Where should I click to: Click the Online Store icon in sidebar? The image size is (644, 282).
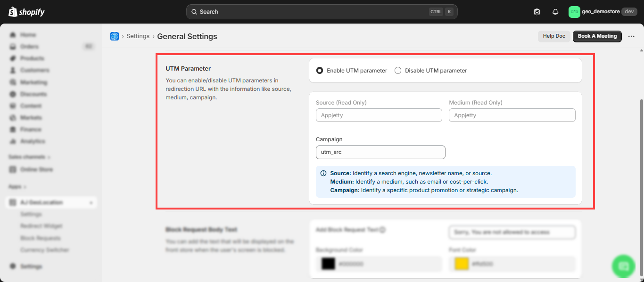pyautogui.click(x=13, y=169)
